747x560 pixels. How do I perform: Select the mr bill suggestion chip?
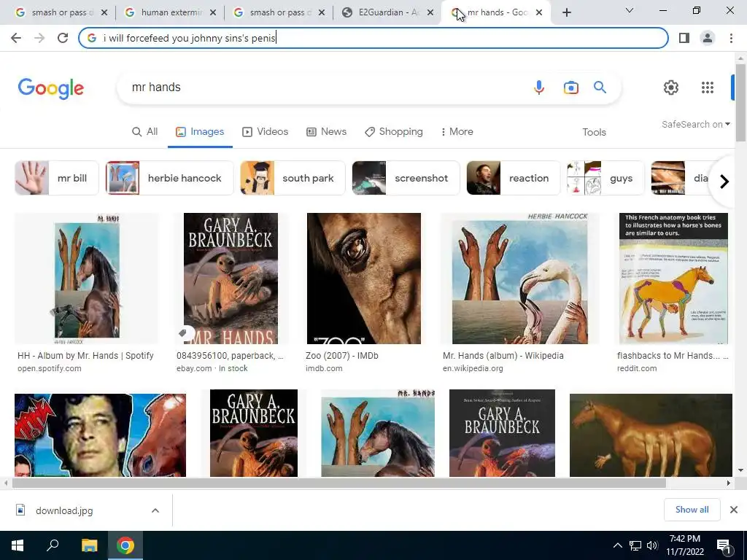pyautogui.click(x=57, y=178)
